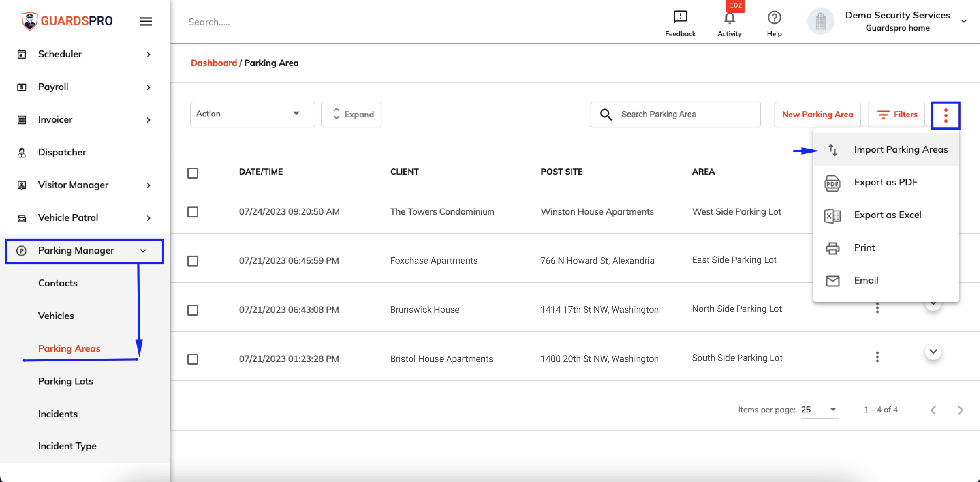This screenshot has width=980, height=482.
Task: Open Demo Security Services account dropdown
Action: [963, 21]
